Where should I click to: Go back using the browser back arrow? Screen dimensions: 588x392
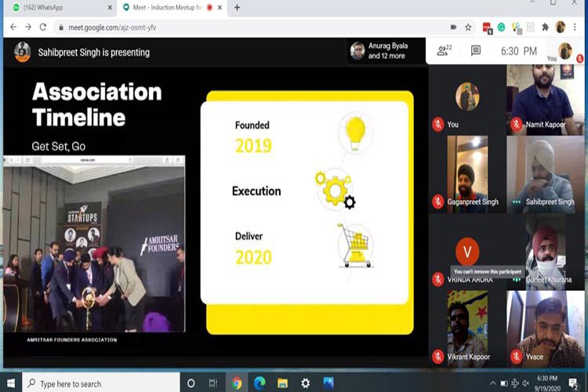coord(13,27)
